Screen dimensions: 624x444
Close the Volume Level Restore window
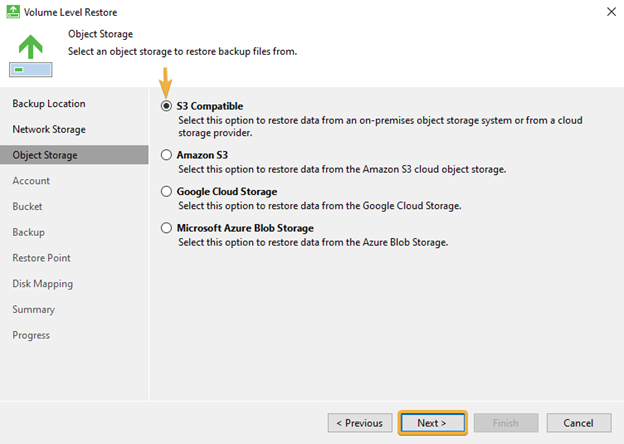pos(611,12)
